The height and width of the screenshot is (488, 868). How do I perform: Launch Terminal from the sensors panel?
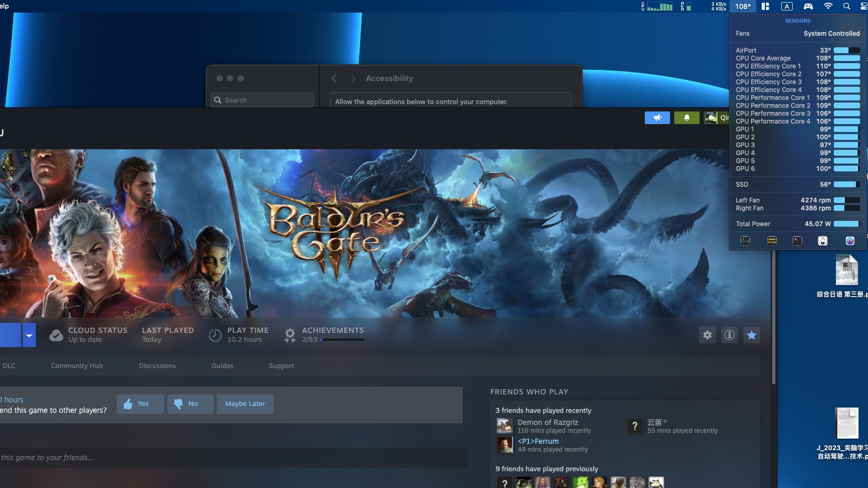pyautogui.click(x=797, y=241)
